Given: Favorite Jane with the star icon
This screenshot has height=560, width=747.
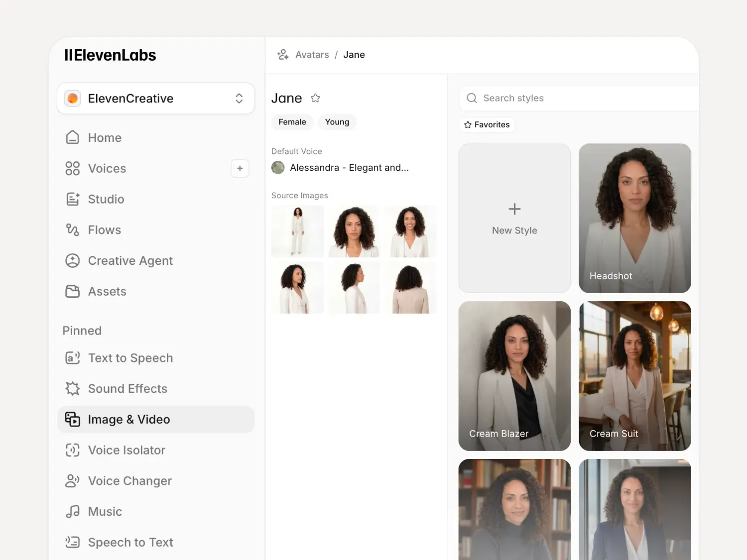Looking at the screenshot, I should pos(315,98).
